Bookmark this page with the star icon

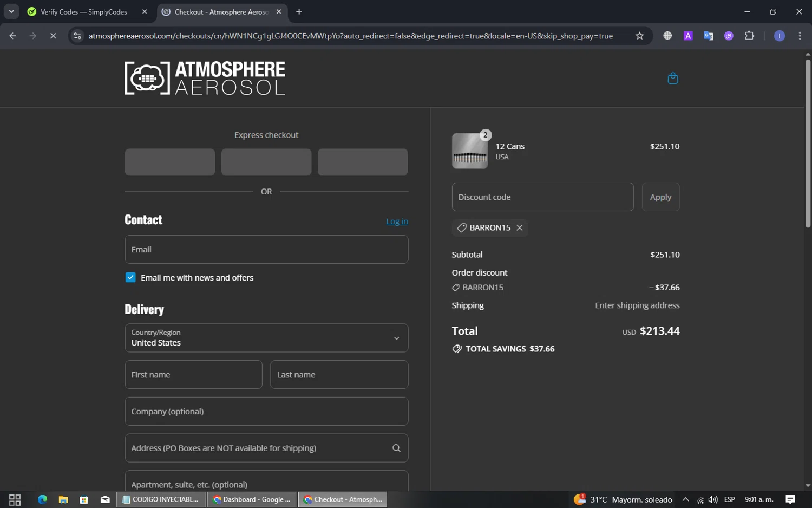point(639,36)
